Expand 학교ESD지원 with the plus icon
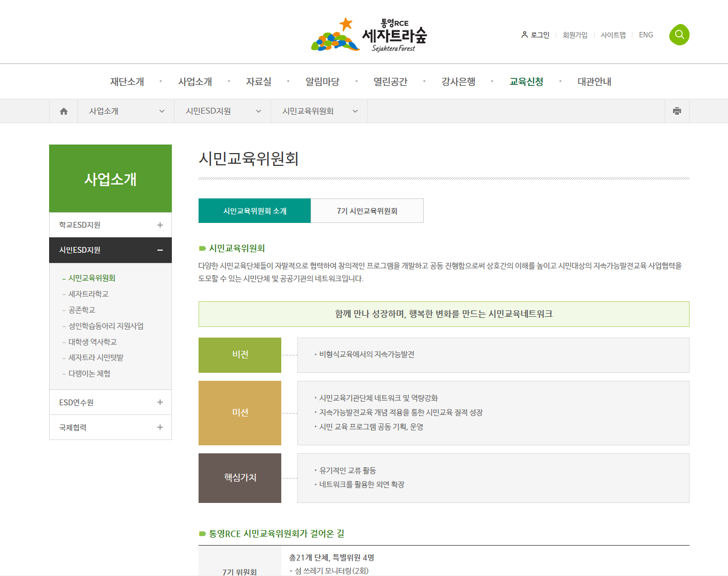728x576 pixels. [160, 225]
